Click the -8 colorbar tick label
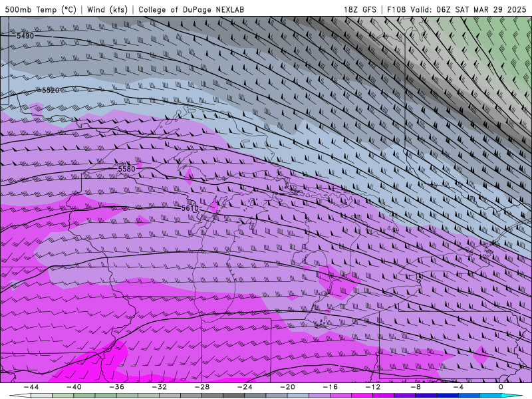This screenshot has width=532, height=399. [416, 387]
